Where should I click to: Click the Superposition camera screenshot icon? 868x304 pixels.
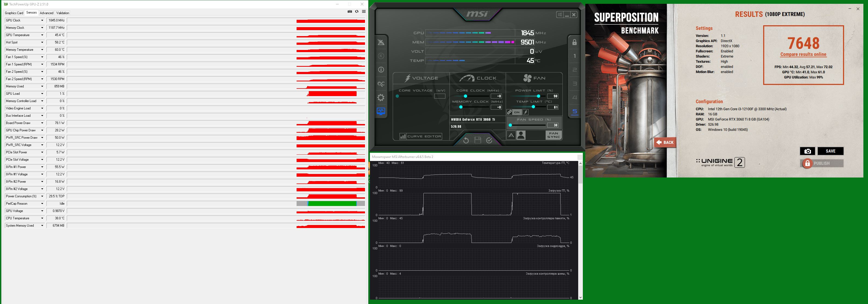807,151
